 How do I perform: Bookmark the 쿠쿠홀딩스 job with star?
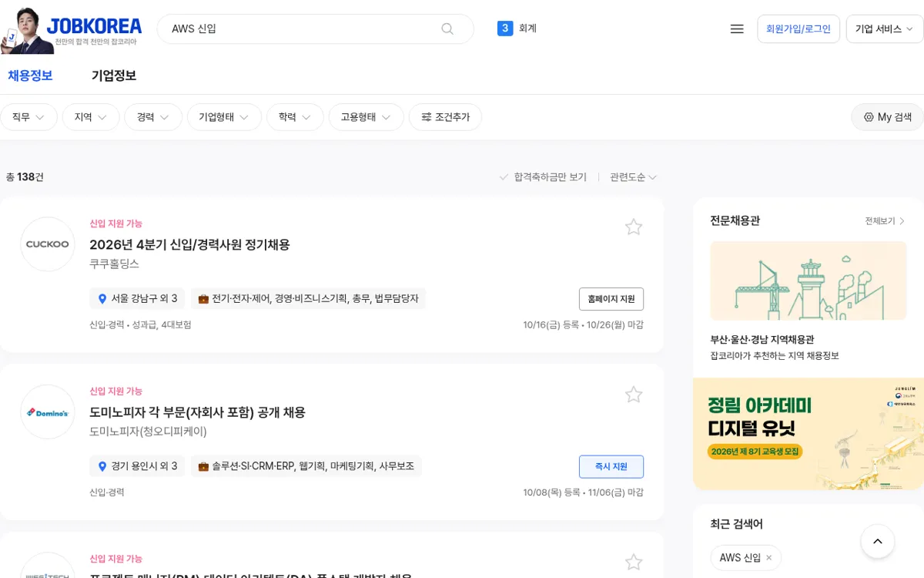pos(634,227)
